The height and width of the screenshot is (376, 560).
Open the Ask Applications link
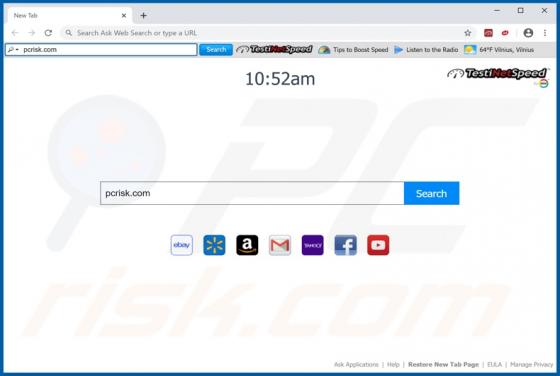point(356,365)
